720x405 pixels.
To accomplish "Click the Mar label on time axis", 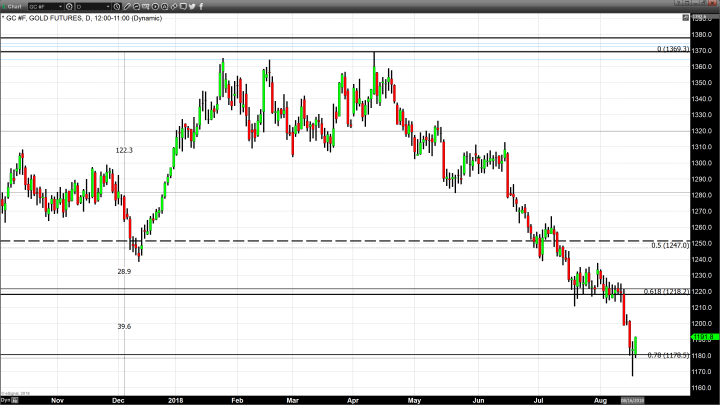I will tap(292, 400).
